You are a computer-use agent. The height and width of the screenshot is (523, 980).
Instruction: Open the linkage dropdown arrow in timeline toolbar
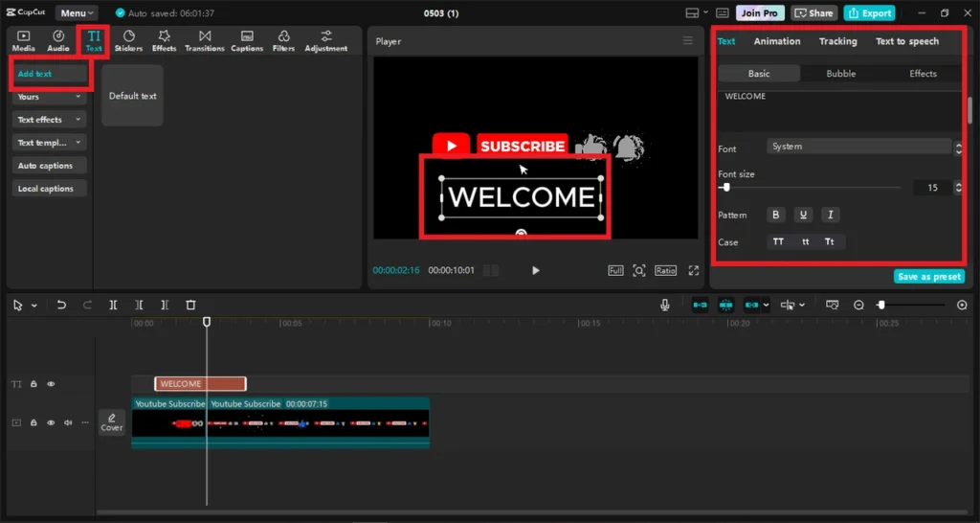point(767,305)
